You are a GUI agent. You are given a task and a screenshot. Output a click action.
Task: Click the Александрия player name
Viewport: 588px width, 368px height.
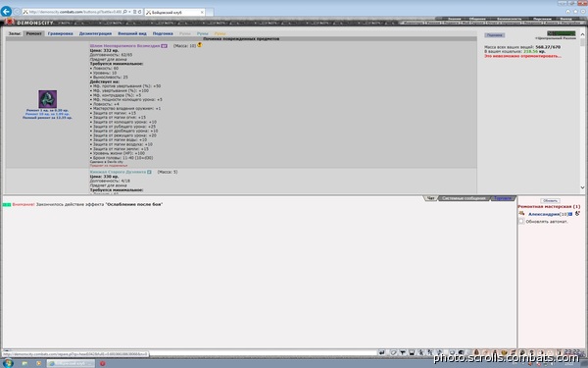[543, 214]
